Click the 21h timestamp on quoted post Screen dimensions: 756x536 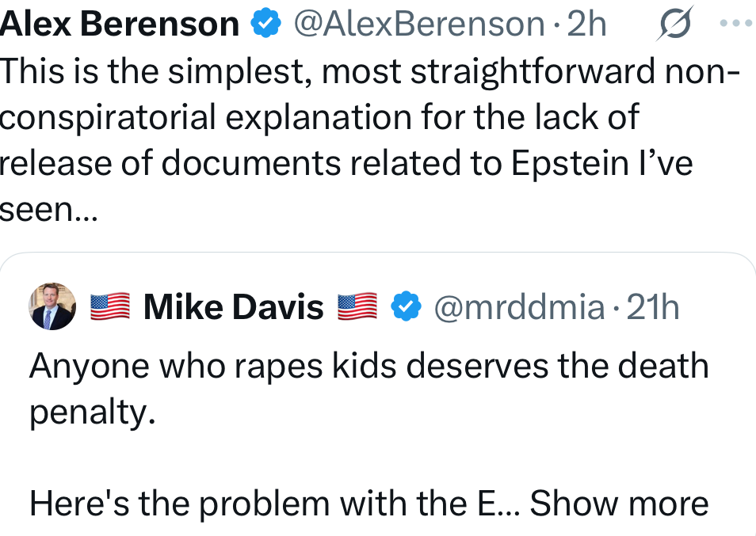coord(653,307)
